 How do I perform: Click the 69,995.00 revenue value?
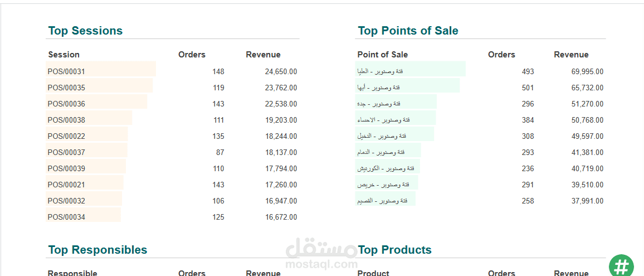pyautogui.click(x=587, y=71)
